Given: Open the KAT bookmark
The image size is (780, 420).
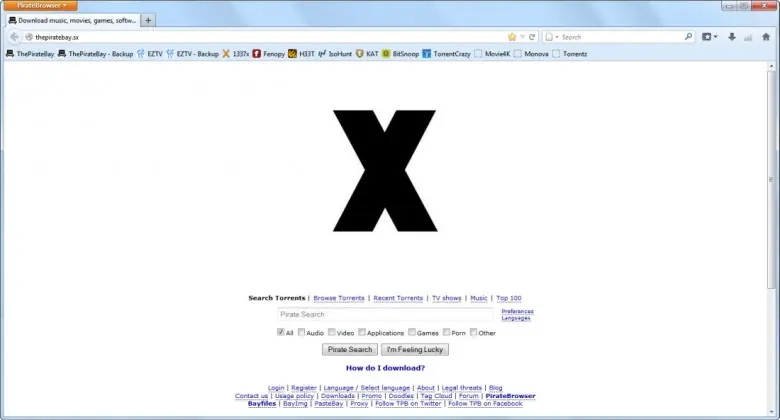Looking at the screenshot, I should coord(367,54).
